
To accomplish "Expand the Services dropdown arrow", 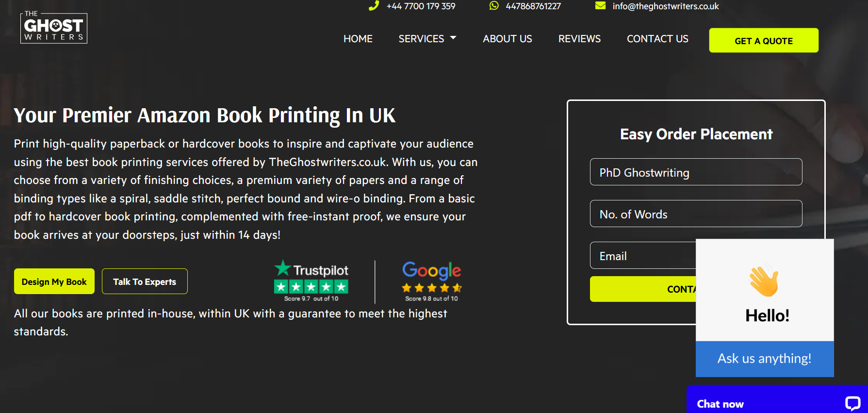I will (x=453, y=38).
